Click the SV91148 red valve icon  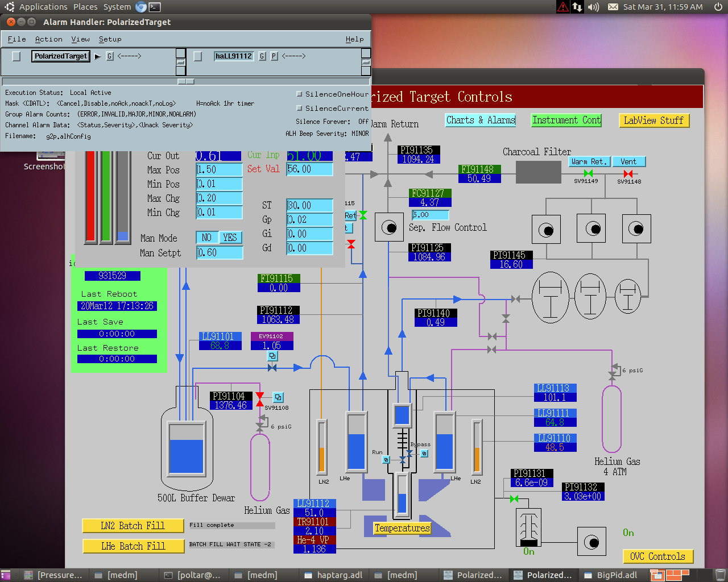pyautogui.click(x=628, y=173)
